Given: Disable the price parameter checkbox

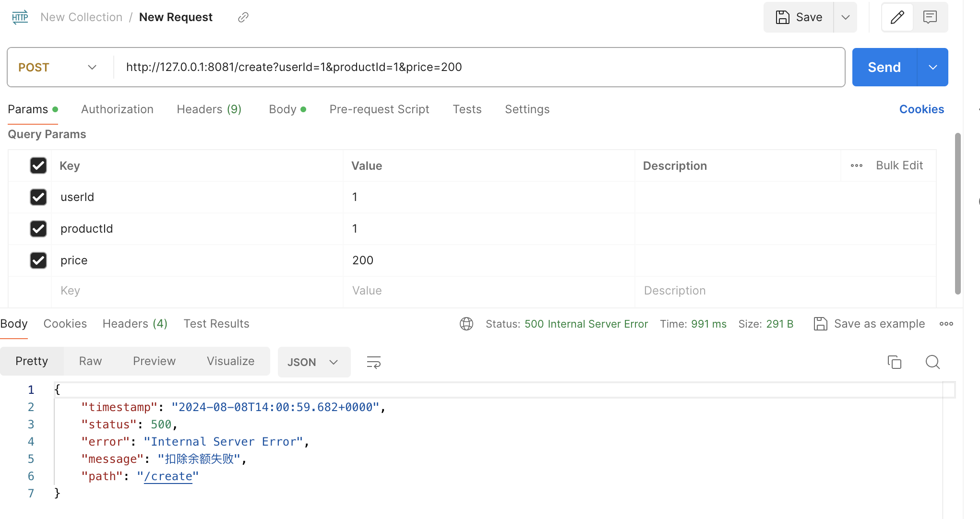Looking at the screenshot, I should pyautogui.click(x=38, y=260).
